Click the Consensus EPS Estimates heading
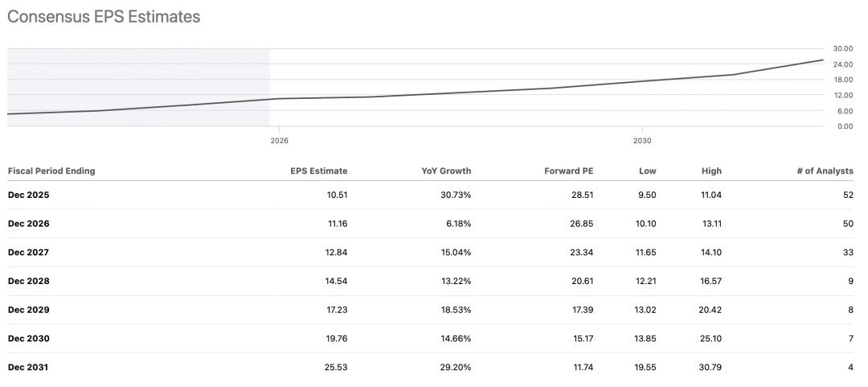This screenshot has height=387, width=868. (x=104, y=17)
